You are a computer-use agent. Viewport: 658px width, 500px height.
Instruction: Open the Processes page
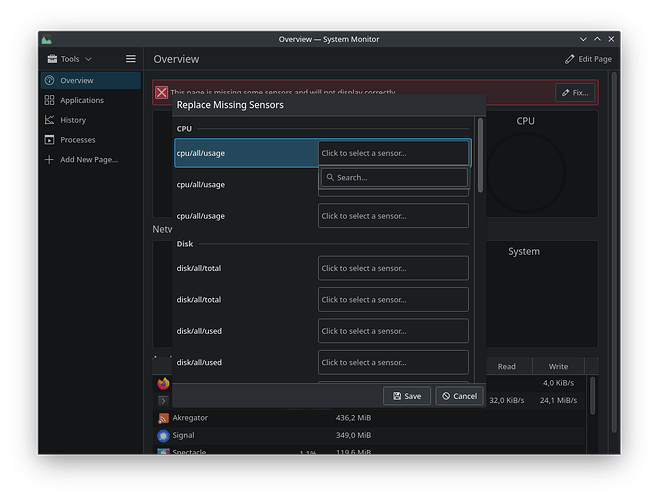(x=91, y=139)
